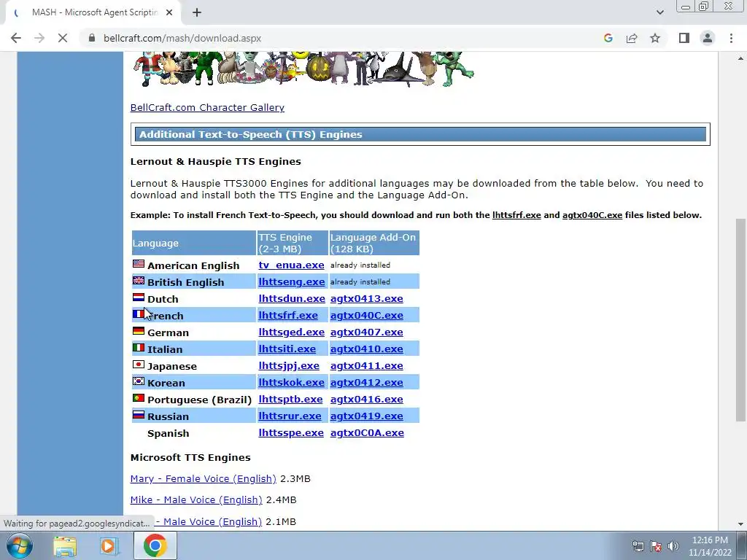Click the Italian flag icon
The image size is (747, 560).
[x=138, y=348]
